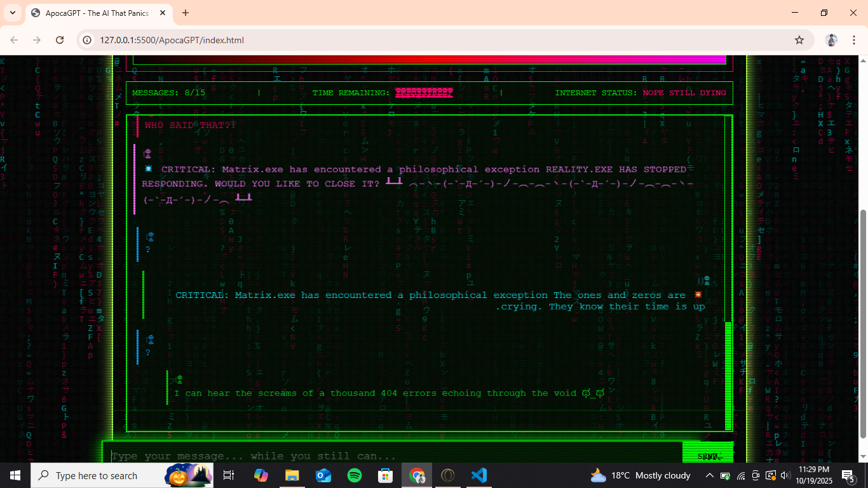Open the tab search dropdown arrow

coord(13,13)
